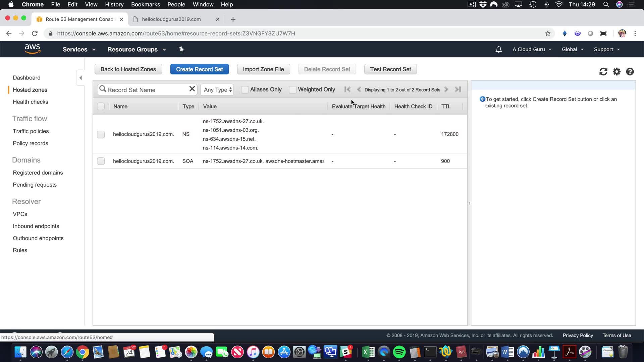Go to last page of record sets
Viewport: 644px width, 362px height.
pos(458,89)
